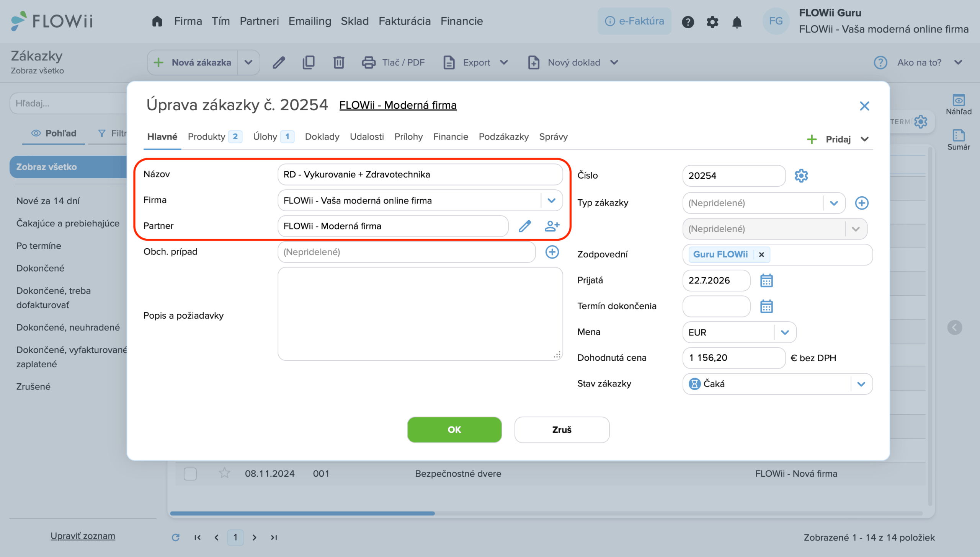Open the Typ zákazky dropdown
The image size is (980, 557).
click(834, 203)
